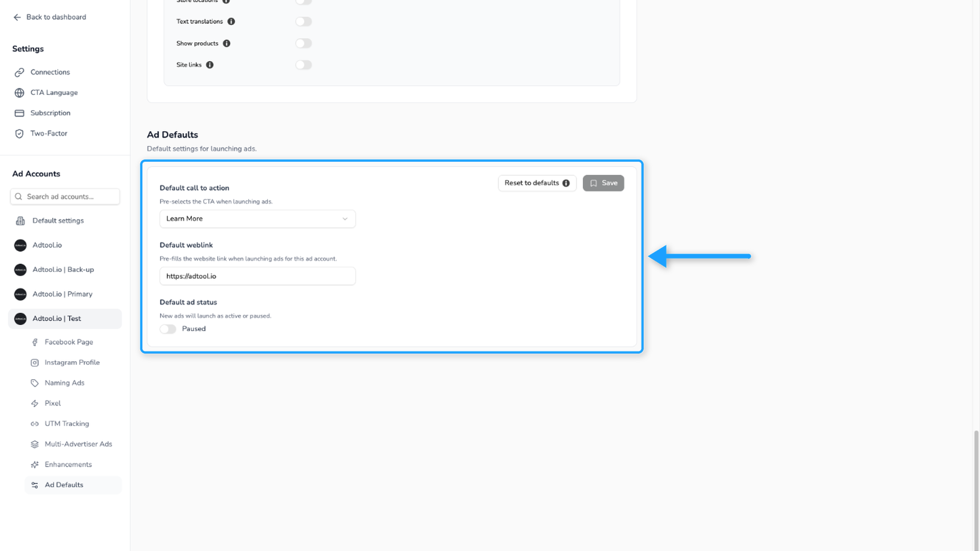This screenshot has height=551, width=980.
Task: Click the Adtool.io | Primary avatar
Action: pyautogui.click(x=20, y=294)
